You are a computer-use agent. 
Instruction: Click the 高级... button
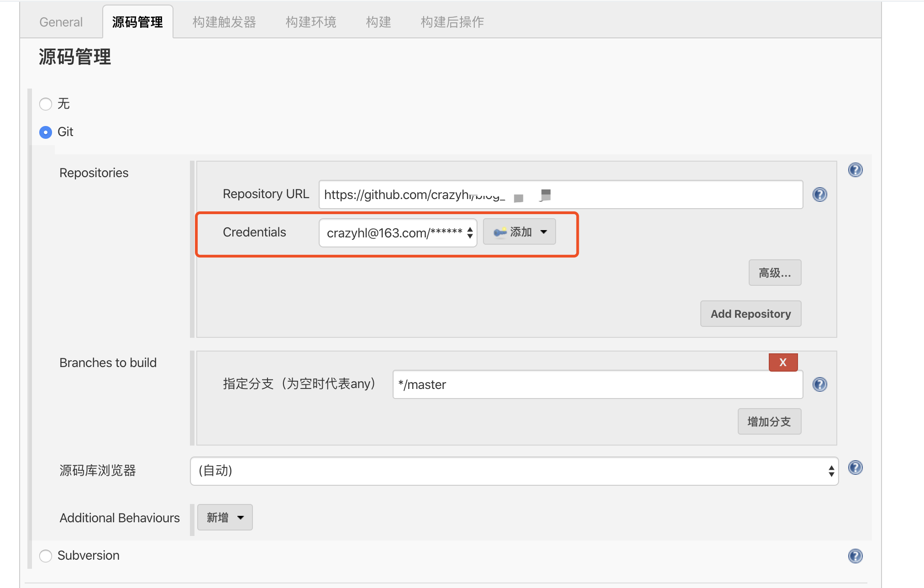tap(775, 273)
